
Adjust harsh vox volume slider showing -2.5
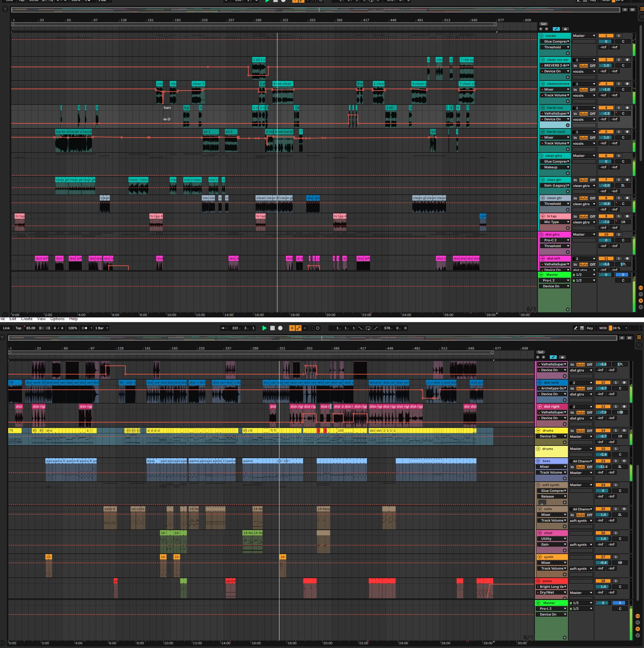(x=606, y=114)
